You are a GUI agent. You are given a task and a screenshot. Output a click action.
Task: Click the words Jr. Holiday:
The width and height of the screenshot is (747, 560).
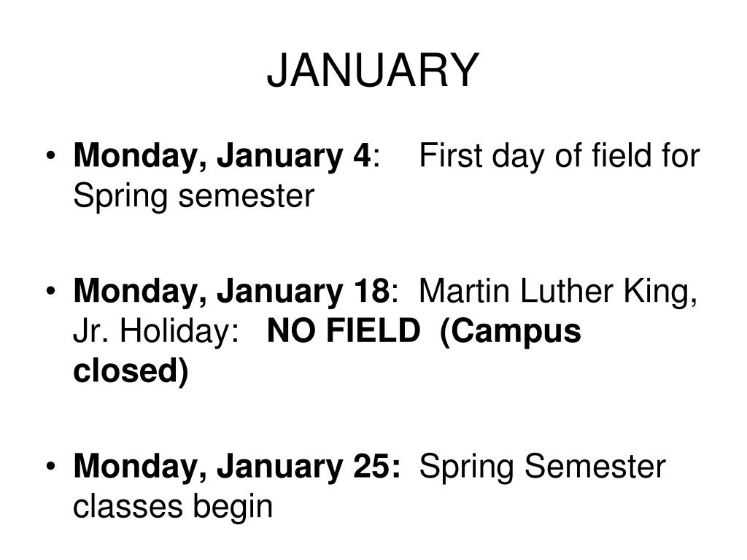[x=156, y=330]
